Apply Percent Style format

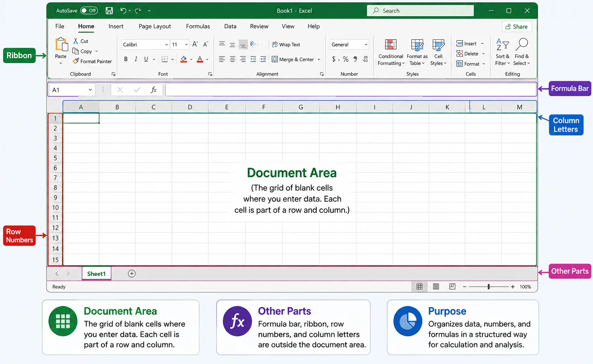(346, 59)
